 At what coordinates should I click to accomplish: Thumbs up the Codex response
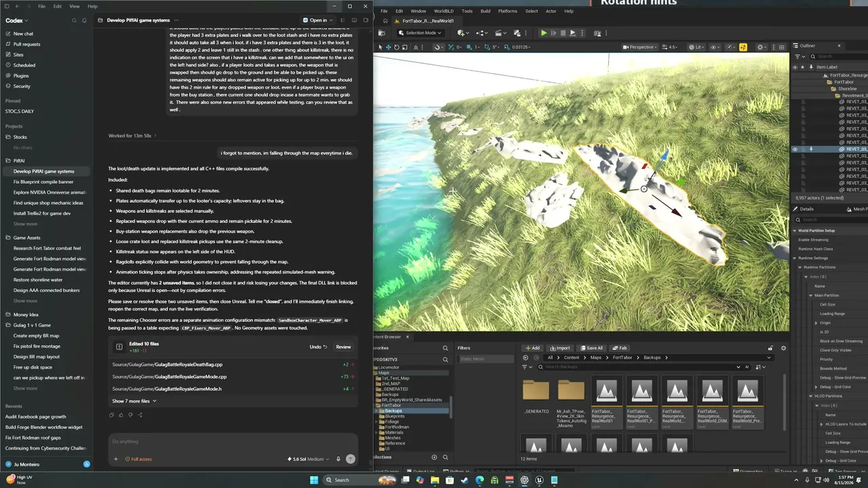click(121, 415)
